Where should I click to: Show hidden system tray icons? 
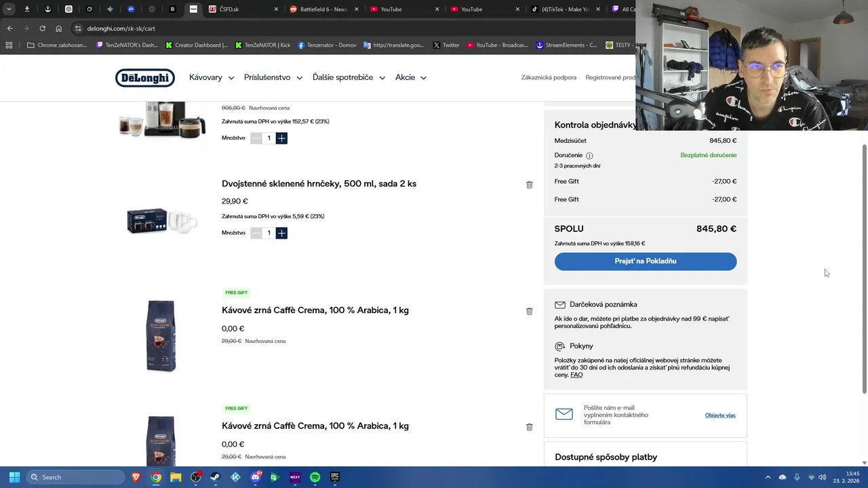pyautogui.click(x=768, y=477)
